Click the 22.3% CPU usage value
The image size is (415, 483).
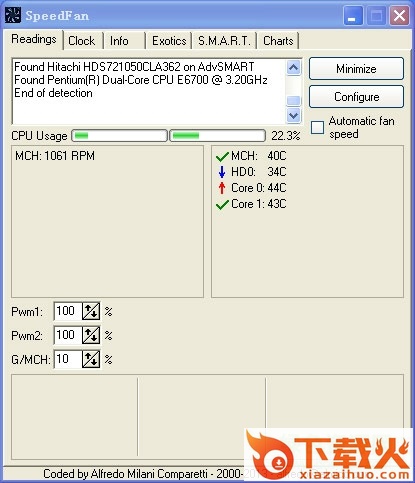[285, 136]
